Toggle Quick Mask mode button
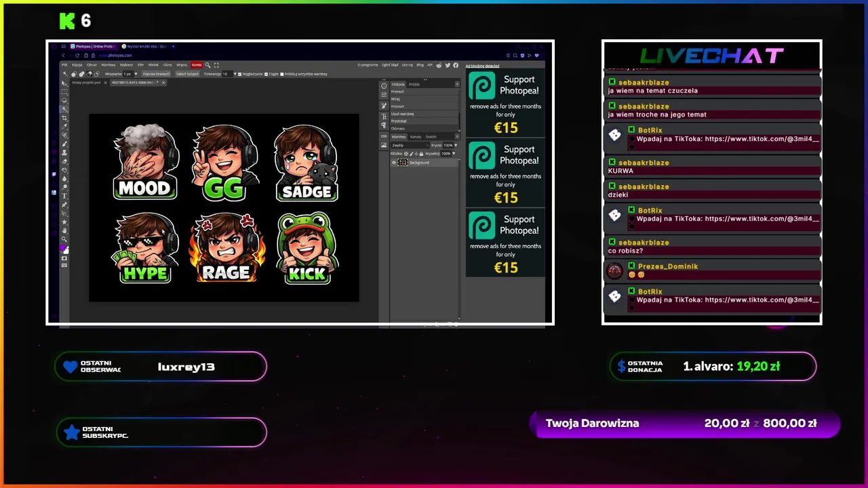Image resolution: width=868 pixels, height=488 pixels. pos(64,258)
